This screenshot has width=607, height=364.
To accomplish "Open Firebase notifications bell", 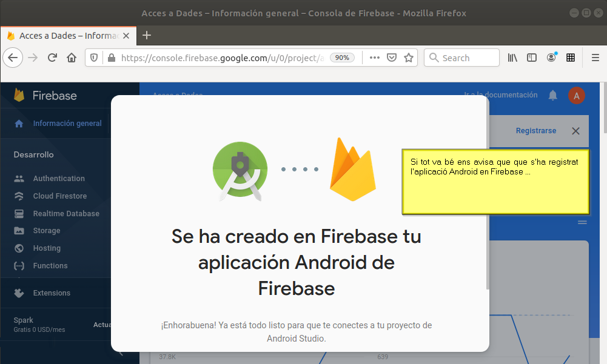I will tap(553, 95).
